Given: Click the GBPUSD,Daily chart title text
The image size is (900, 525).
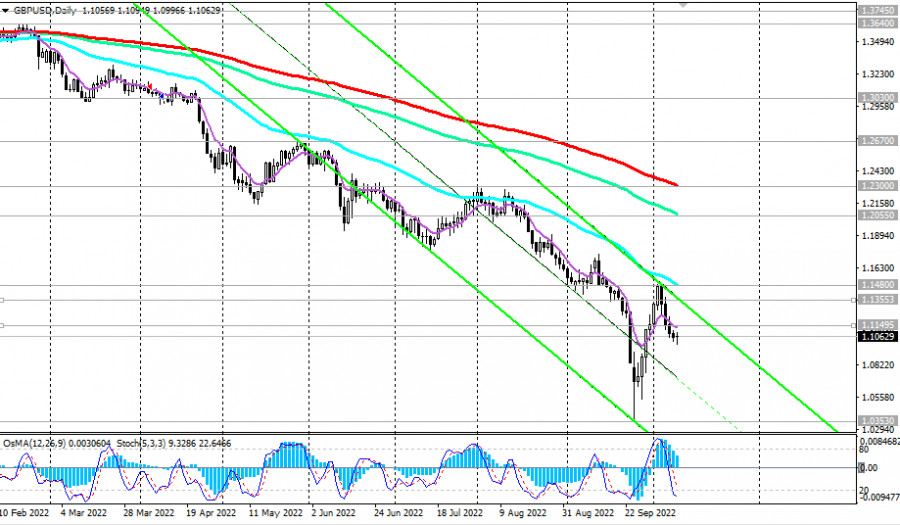Looking at the screenshot, I should pos(45,9).
